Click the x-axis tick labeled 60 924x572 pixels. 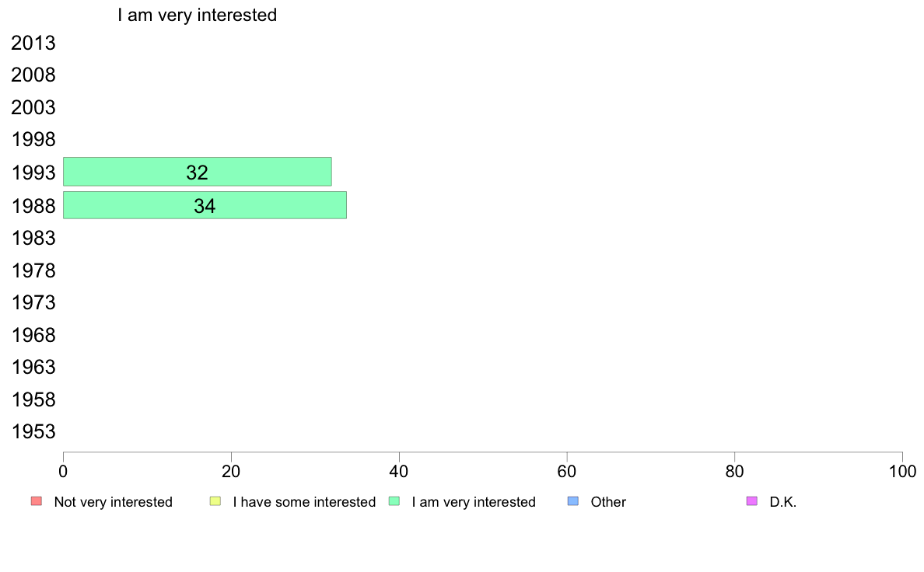[x=567, y=471]
